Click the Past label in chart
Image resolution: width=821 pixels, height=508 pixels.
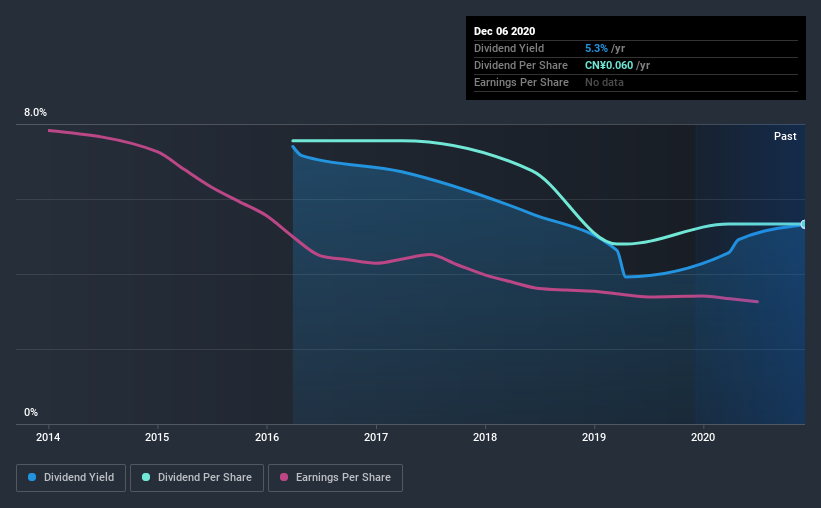(x=785, y=136)
